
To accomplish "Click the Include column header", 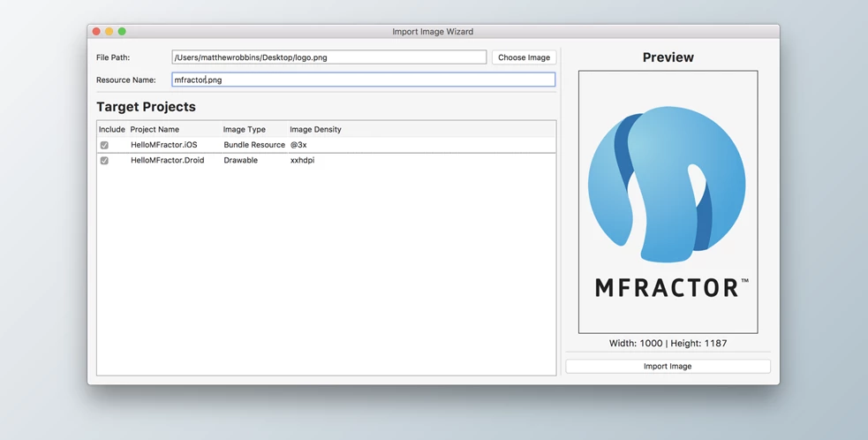I will [x=112, y=129].
